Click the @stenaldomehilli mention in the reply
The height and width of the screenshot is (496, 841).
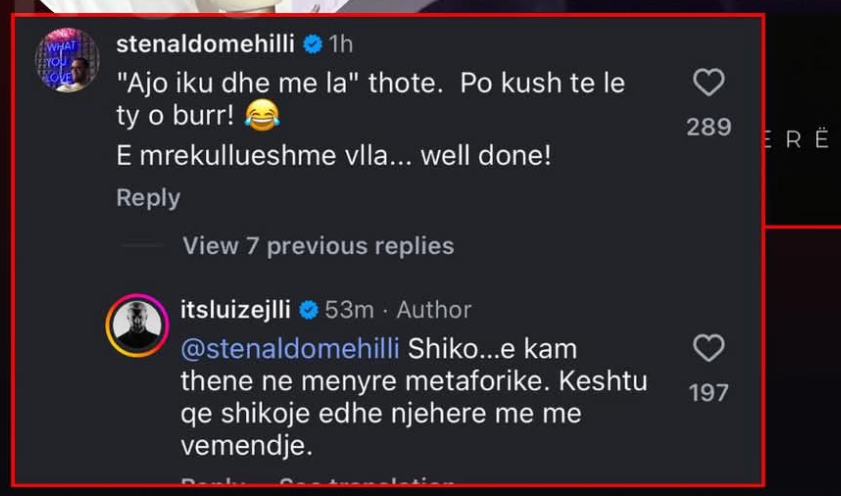click(x=290, y=348)
